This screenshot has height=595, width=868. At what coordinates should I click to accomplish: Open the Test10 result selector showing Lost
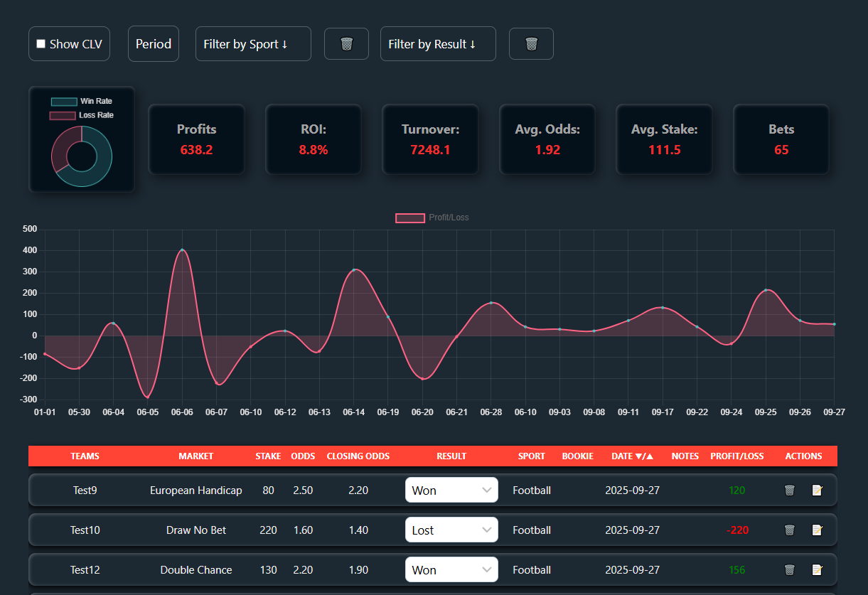point(451,530)
